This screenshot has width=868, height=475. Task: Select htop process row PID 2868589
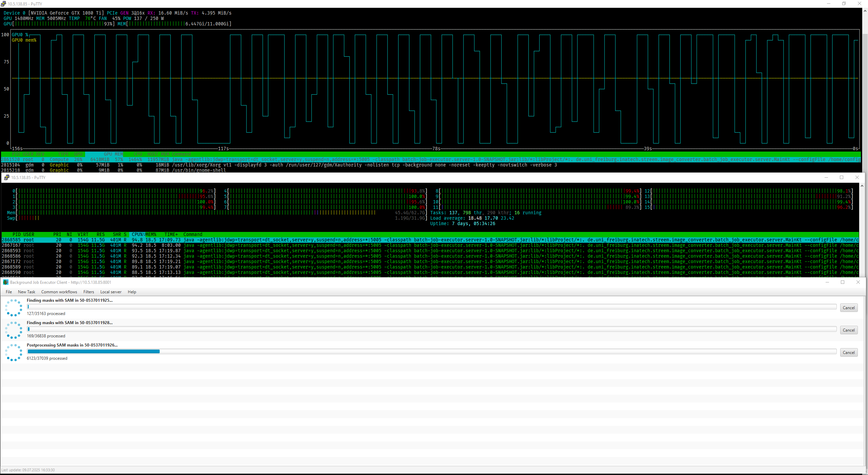[430, 267]
